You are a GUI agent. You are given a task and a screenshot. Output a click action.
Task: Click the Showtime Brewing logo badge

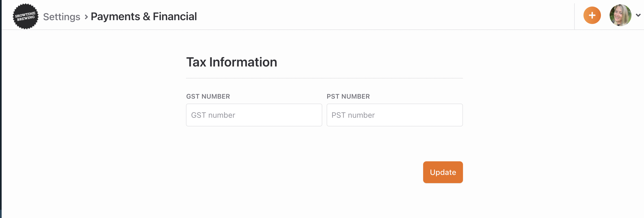pos(26,16)
